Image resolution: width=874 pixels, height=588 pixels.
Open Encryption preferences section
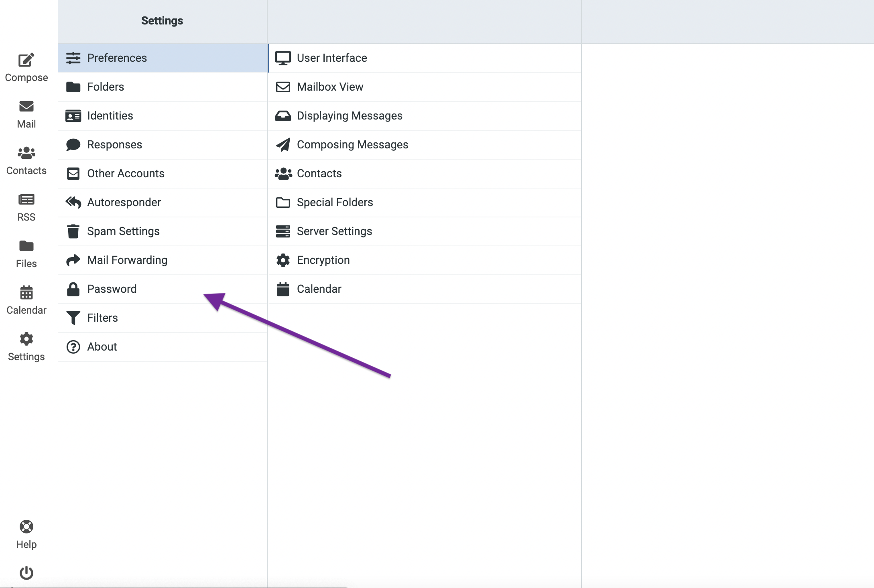323,260
